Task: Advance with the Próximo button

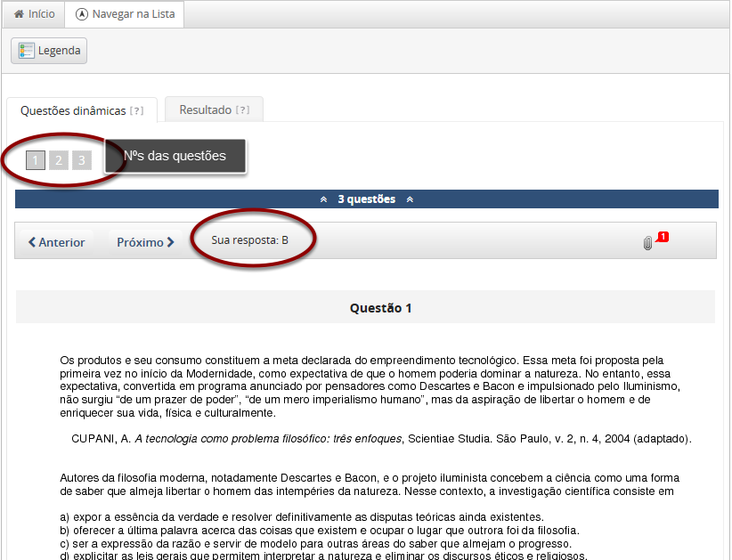Action: click(145, 242)
